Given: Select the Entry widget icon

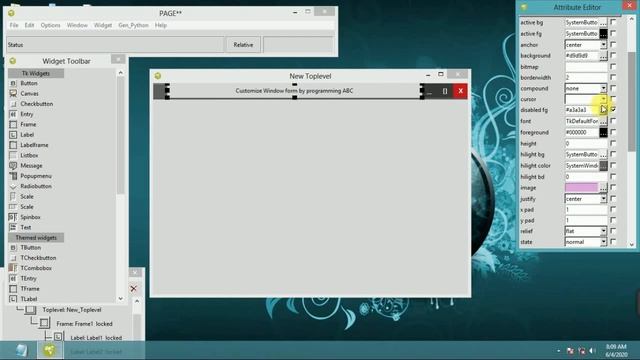Looking at the screenshot, I should point(13,114).
